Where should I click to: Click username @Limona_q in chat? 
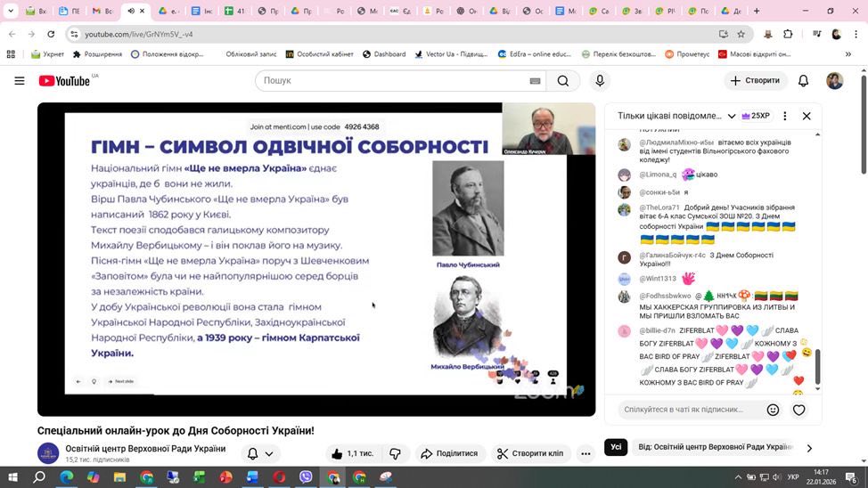[658, 175]
